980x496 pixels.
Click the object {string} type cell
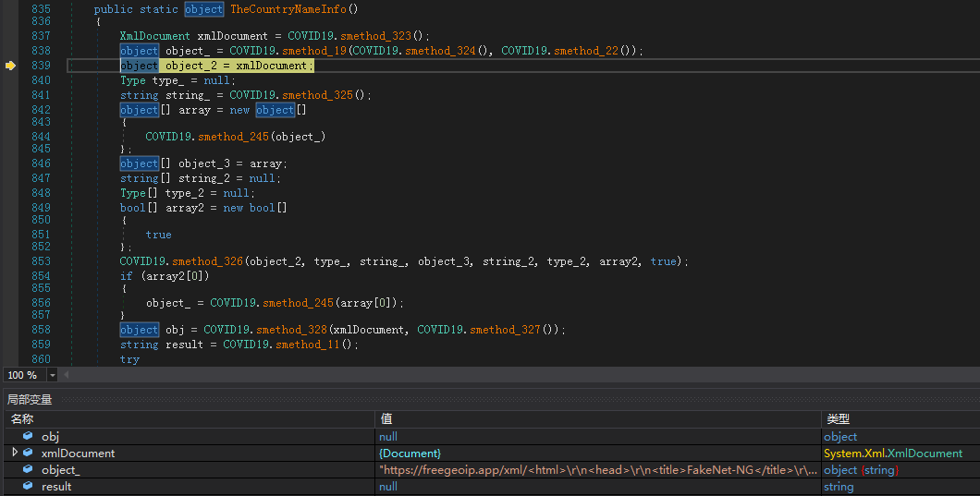[862, 470]
